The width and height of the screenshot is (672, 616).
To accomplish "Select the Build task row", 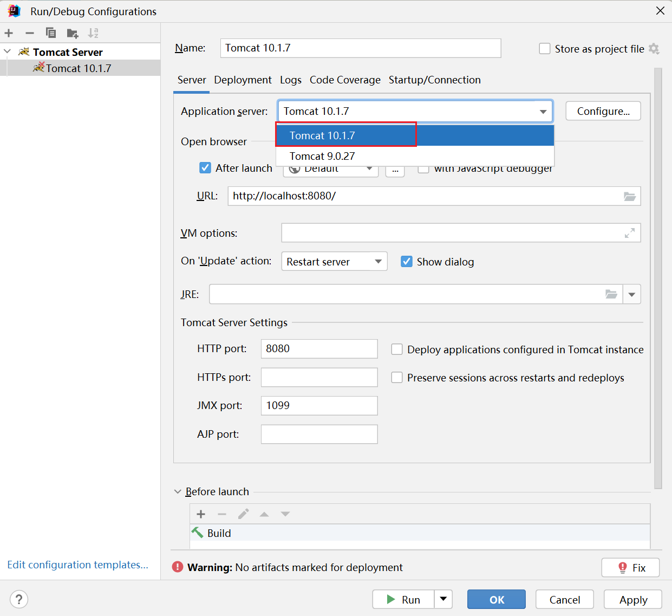I will [x=420, y=533].
